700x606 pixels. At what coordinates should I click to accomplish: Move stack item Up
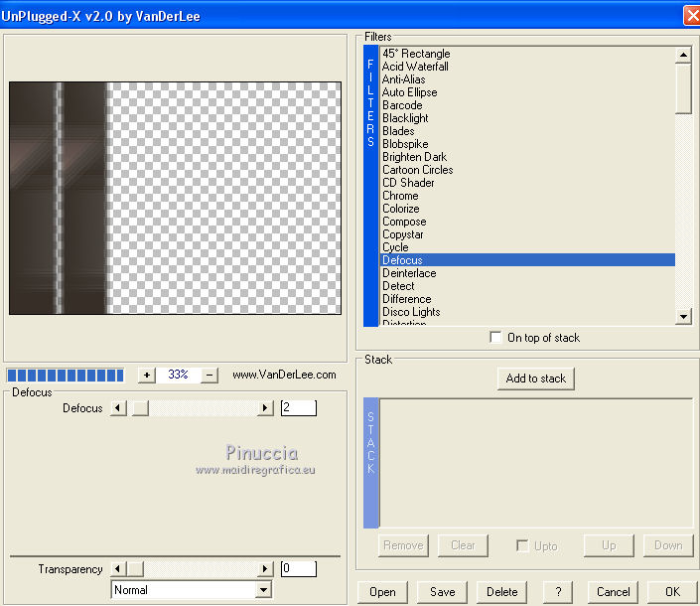[609, 545]
